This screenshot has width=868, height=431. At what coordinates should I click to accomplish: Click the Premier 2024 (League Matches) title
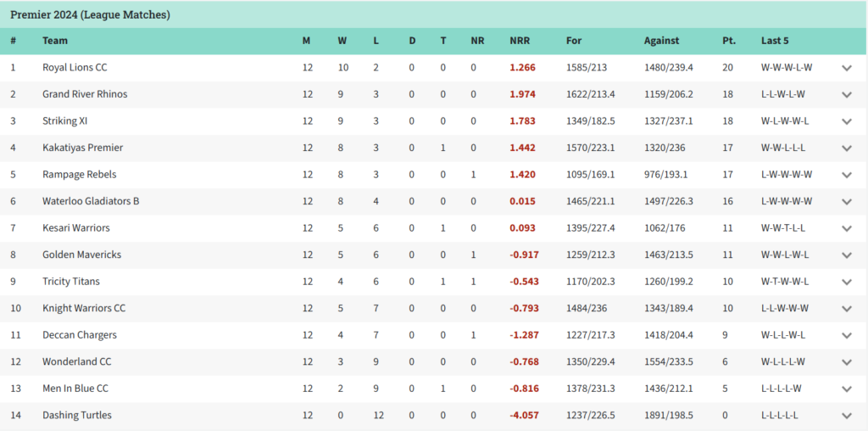point(90,15)
